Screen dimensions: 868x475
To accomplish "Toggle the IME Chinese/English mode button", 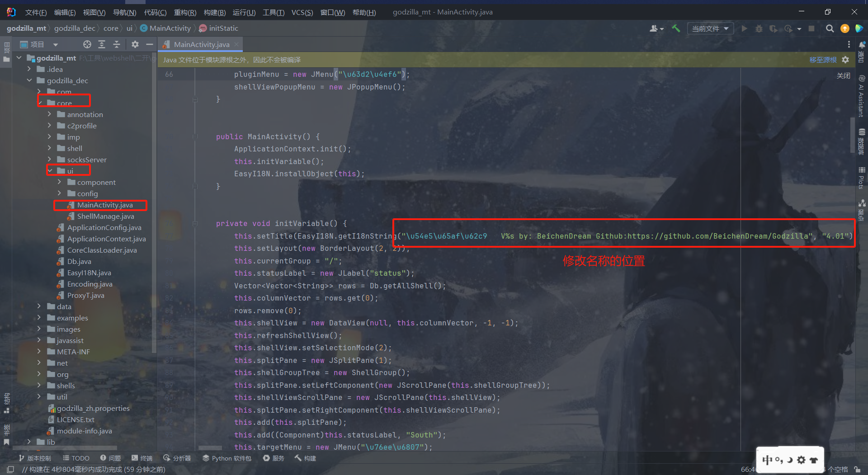I will pyautogui.click(x=767, y=460).
